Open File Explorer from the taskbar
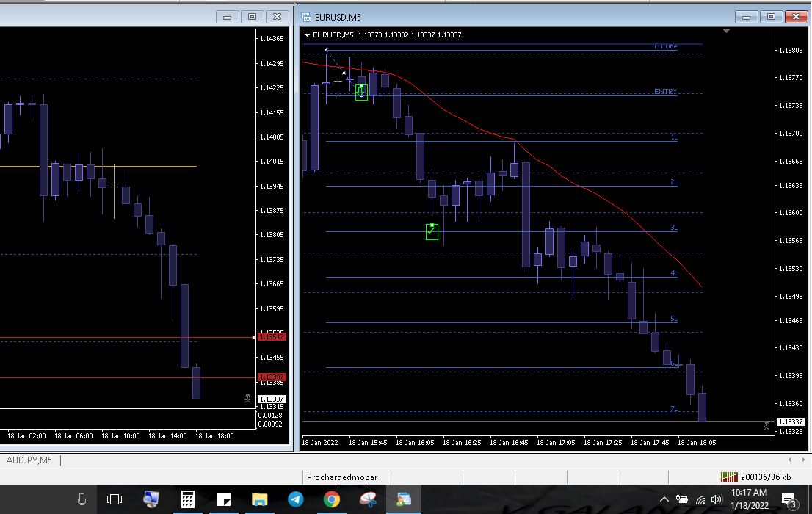812x514 pixels. tap(259, 499)
